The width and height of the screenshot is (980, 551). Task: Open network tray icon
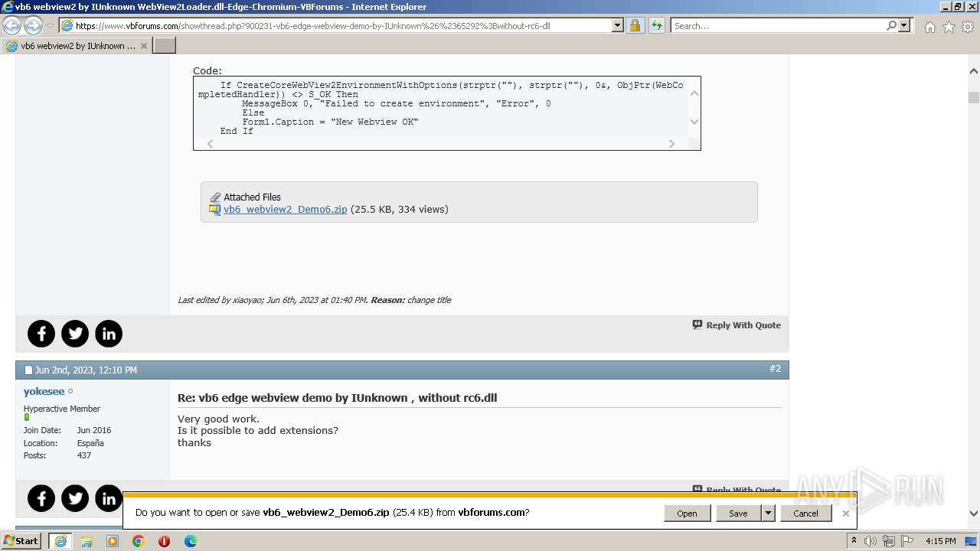click(x=889, y=541)
